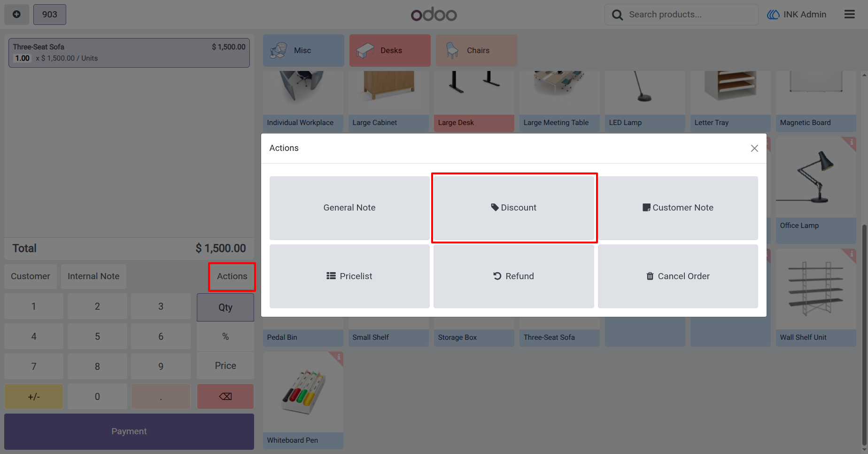The image size is (868, 454).
Task: Open the hamburger menu in the header
Action: tap(849, 15)
